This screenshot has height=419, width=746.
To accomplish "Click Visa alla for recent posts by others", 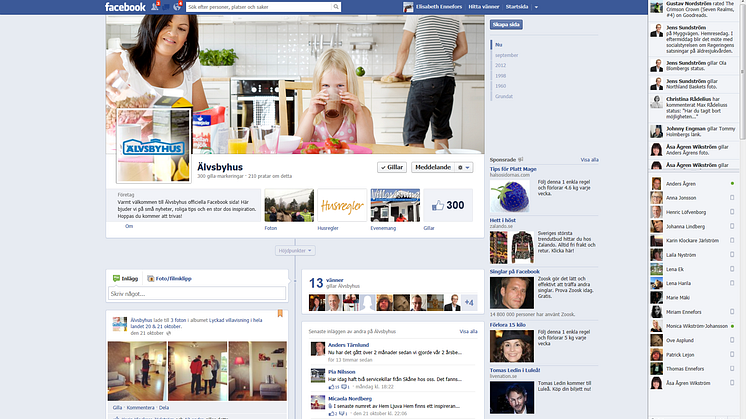I will click(x=468, y=331).
